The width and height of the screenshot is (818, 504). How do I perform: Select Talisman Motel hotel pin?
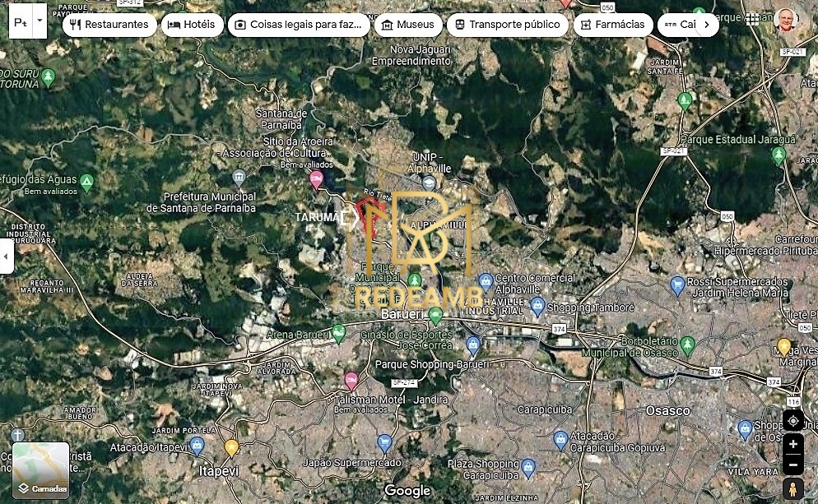(x=351, y=380)
